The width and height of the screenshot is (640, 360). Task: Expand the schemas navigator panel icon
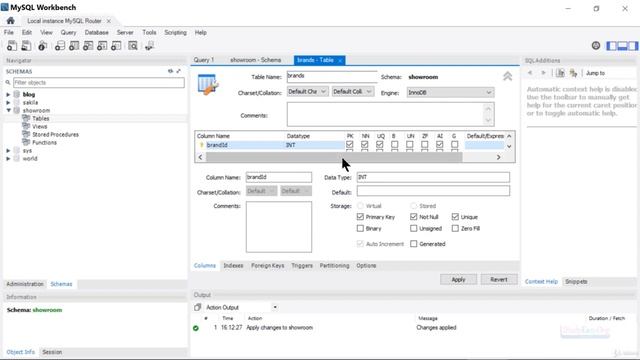coord(179,71)
